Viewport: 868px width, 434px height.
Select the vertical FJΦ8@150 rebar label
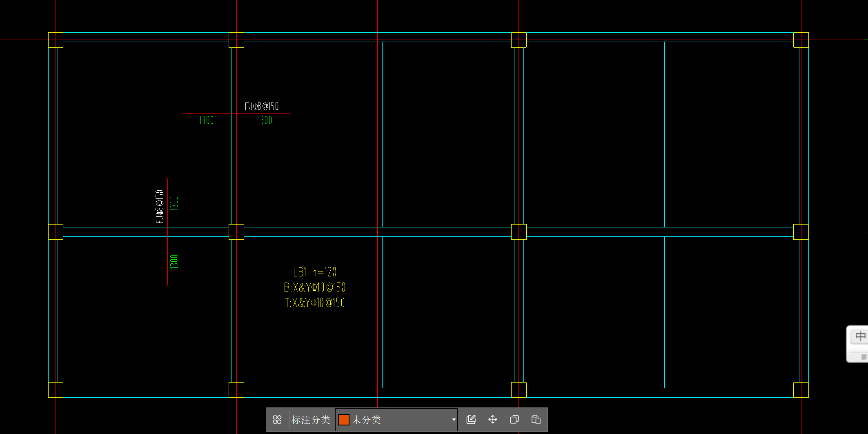click(160, 207)
